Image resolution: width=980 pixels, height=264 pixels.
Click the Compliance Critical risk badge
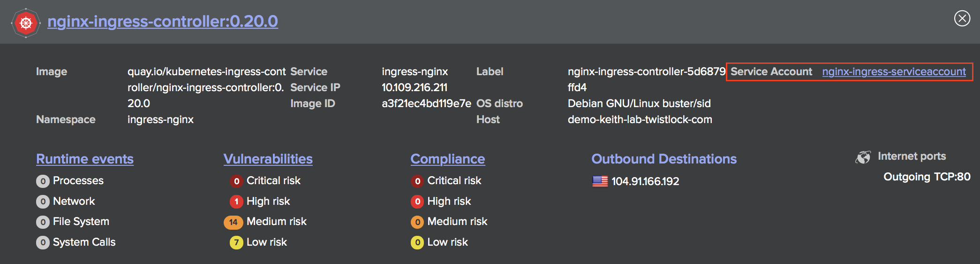click(x=417, y=181)
